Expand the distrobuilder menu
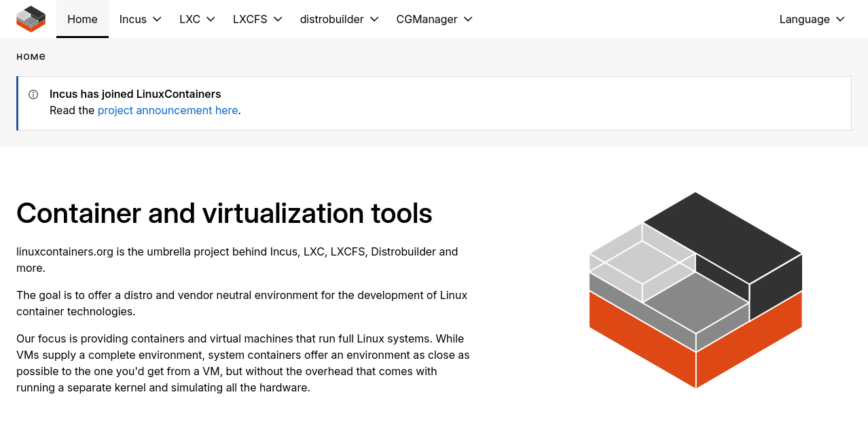Image resolution: width=868 pixels, height=439 pixels. pos(332,19)
